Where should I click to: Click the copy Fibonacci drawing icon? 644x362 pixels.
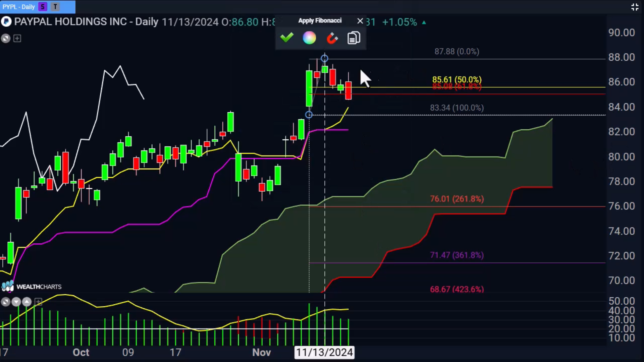pyautogui.click(x=354, y=38)
